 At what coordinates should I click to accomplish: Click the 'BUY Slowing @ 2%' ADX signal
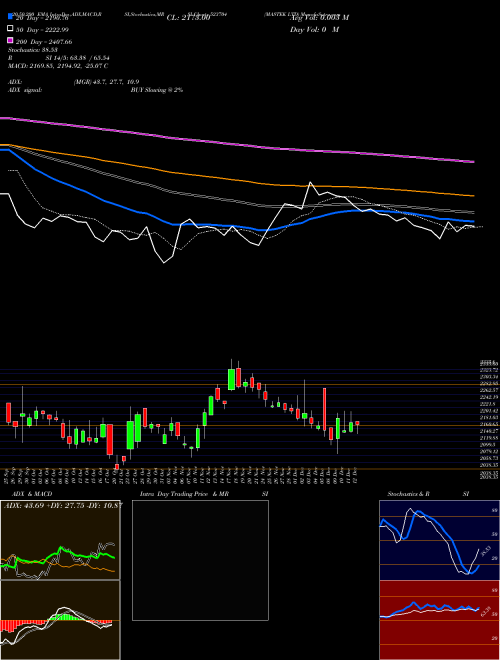pyautogui.click(x=157, y=90)
